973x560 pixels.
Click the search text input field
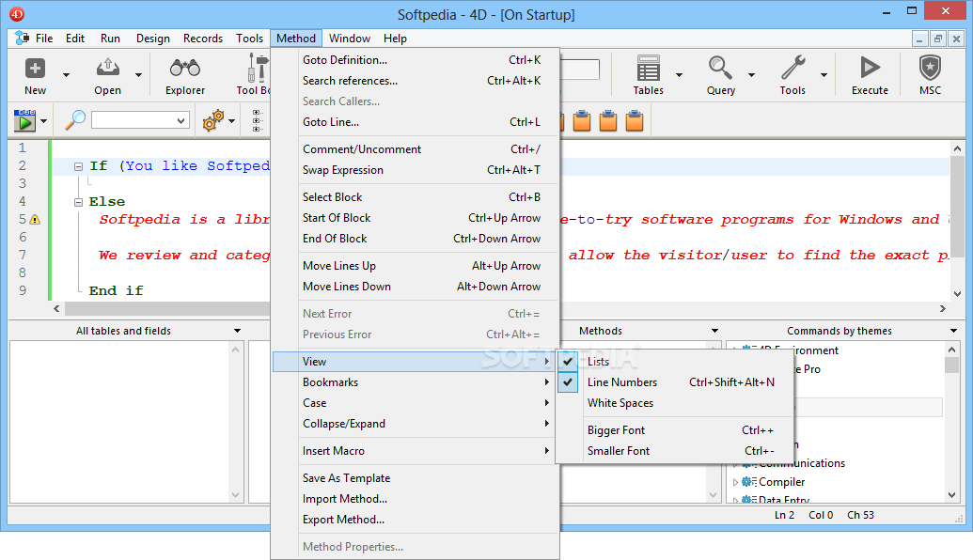point(133,120)
